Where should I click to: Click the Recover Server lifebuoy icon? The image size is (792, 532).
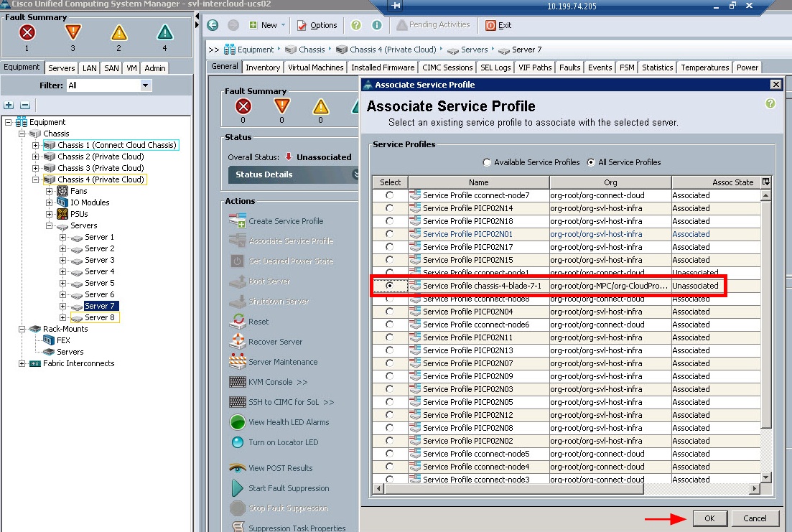pos(238,341)
